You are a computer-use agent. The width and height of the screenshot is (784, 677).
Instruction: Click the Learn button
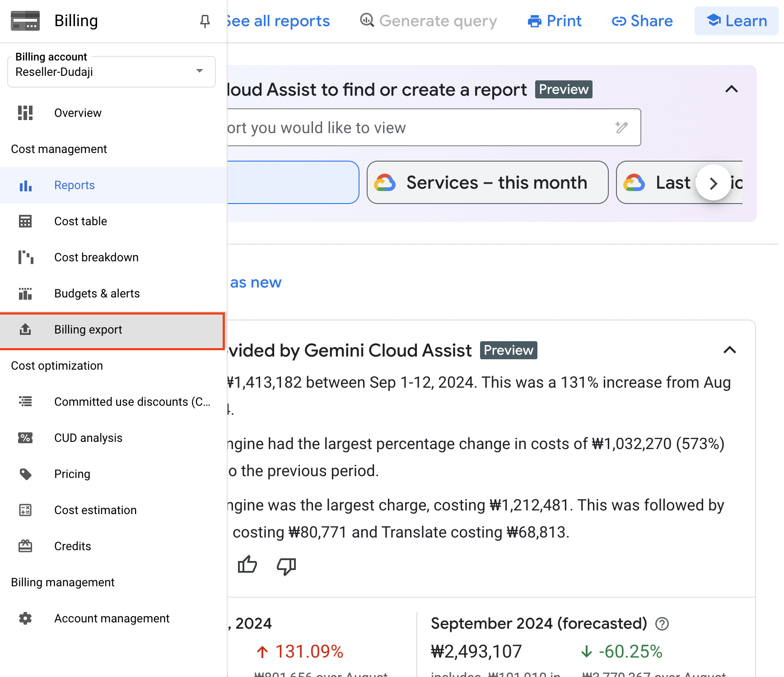736,21
